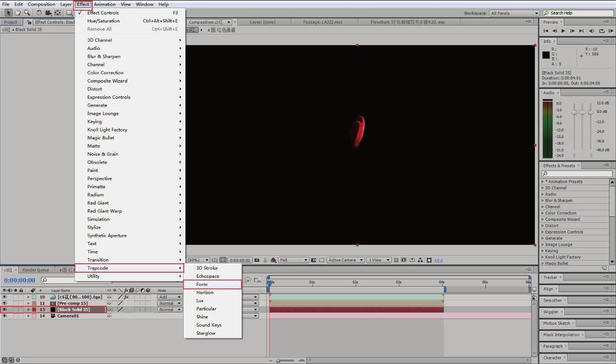Open the Blur & Sharpen submenu
616x364 pixels.
click(x=130, y=56)
